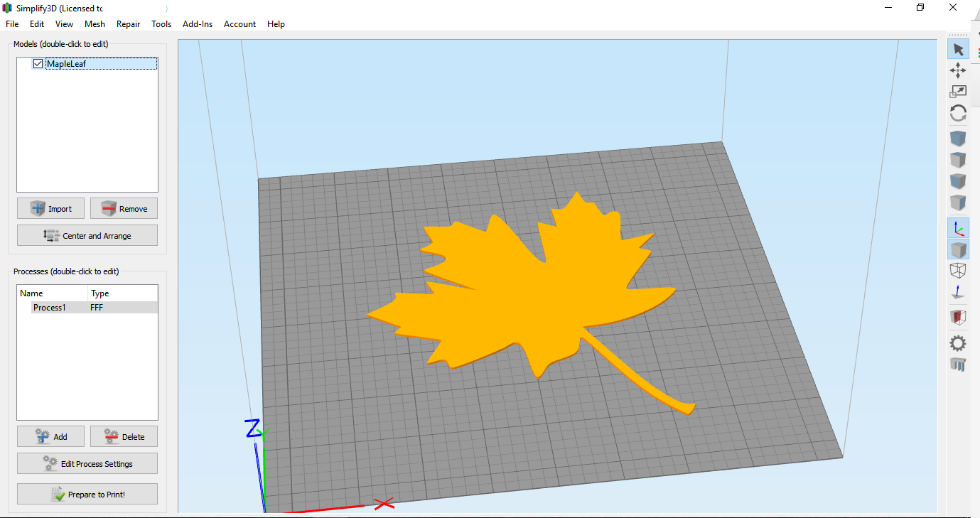Click Prepare to Print!

click(87, 494)
